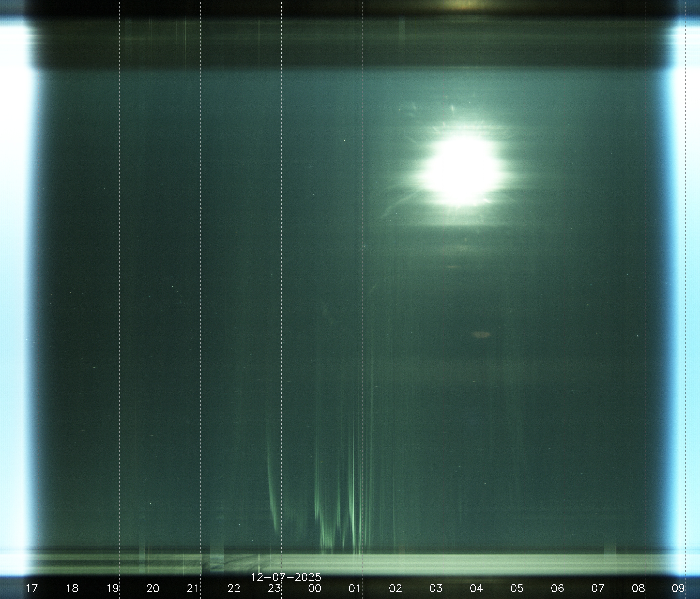The width and height of the screenshot is (700, 599).
Task: Select the 21 hour marker
Action: [x=193, y=589]
